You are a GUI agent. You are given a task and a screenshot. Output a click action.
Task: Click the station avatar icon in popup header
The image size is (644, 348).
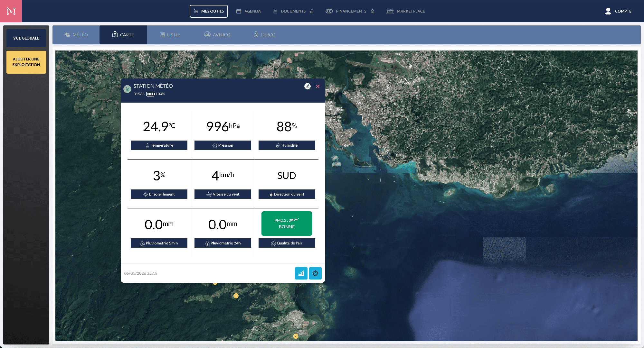point(127,89)
